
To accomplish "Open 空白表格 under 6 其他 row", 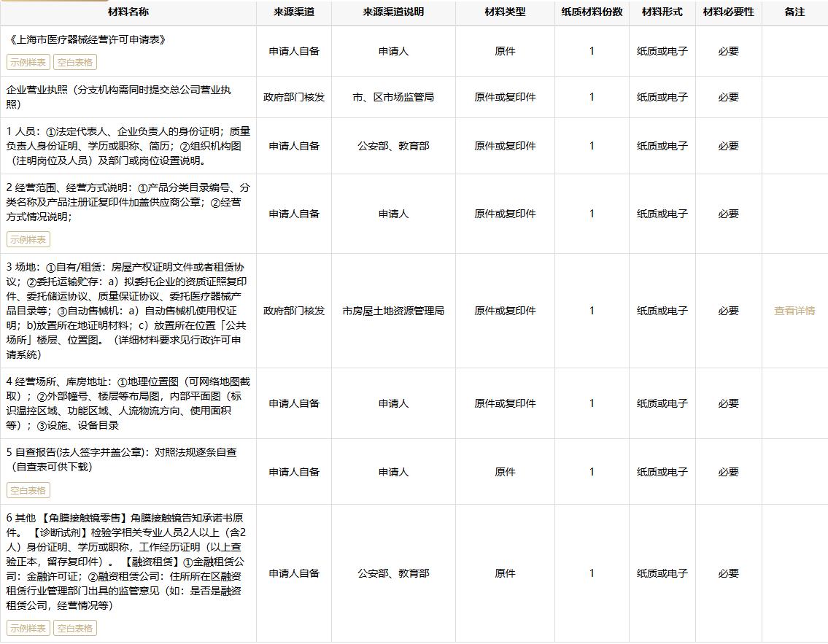I will click(75, 628).
